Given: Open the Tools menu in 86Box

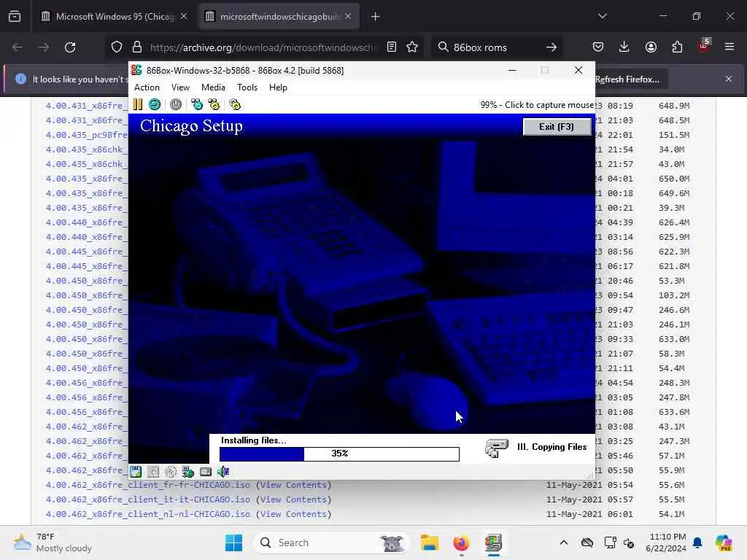Looking at the screenshot, I should click(x=247, y=87).
